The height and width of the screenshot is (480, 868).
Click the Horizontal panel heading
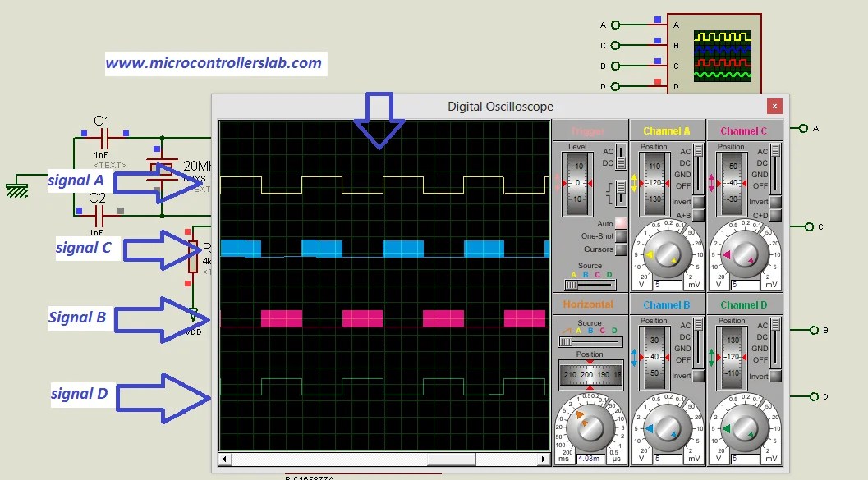tap(588, 304)
